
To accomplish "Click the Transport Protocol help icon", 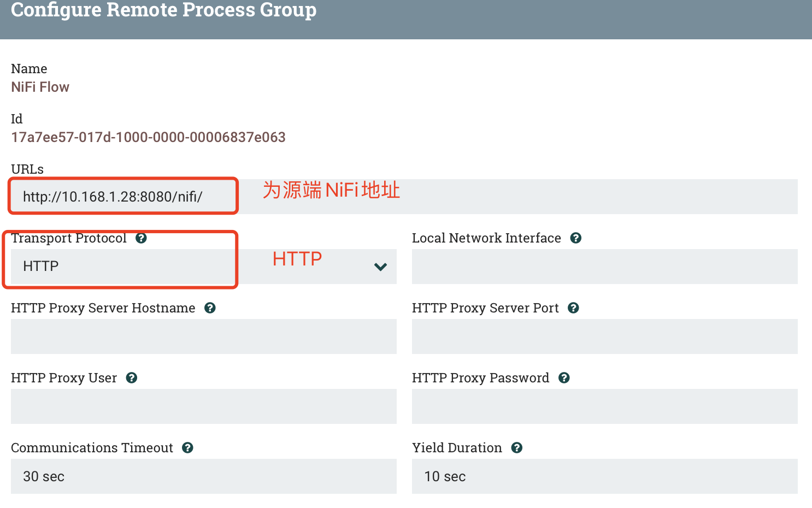I will tap(141, 238).
